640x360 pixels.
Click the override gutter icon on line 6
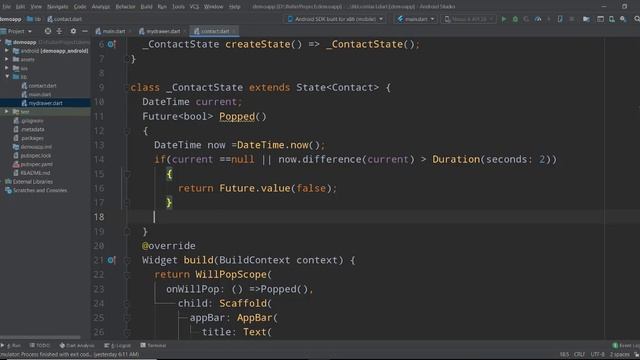click(111, 44)
